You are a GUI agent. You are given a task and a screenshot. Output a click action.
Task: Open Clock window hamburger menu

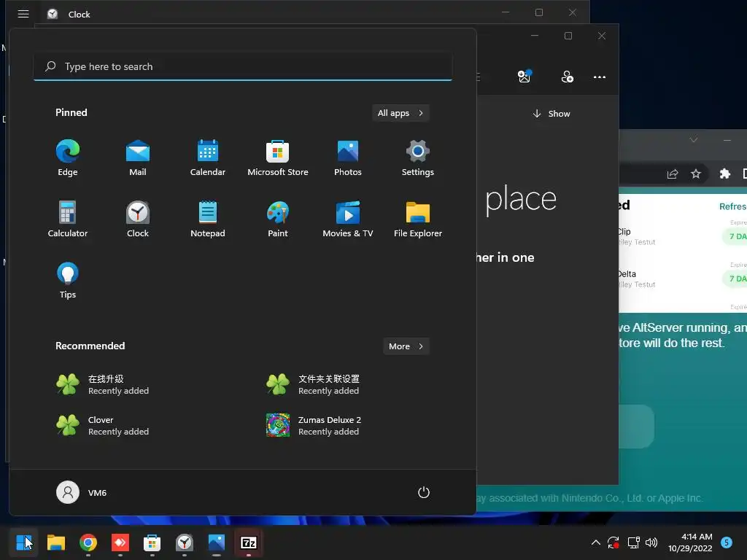tap(23, 14)
